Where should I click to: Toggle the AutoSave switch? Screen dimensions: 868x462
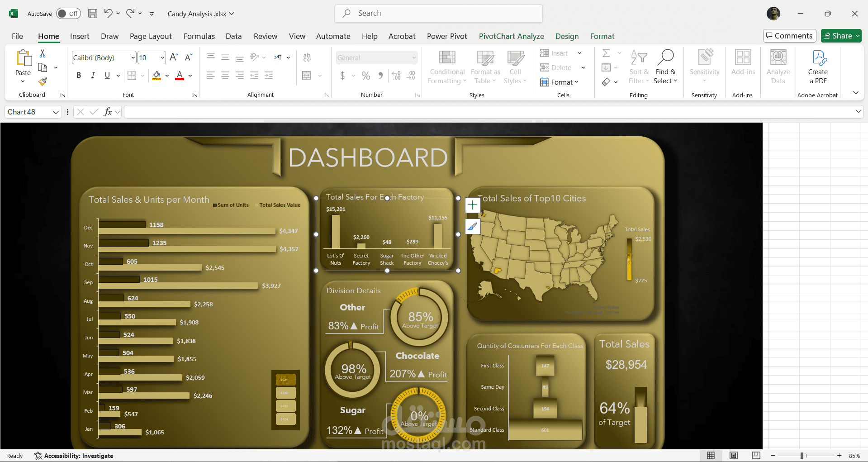pos(68,14)
